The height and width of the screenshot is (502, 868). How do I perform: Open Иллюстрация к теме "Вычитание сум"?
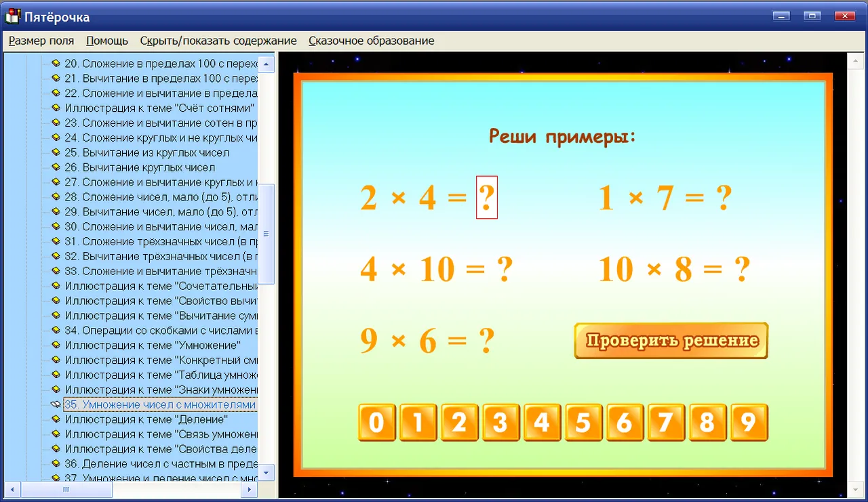pos(161,316)
